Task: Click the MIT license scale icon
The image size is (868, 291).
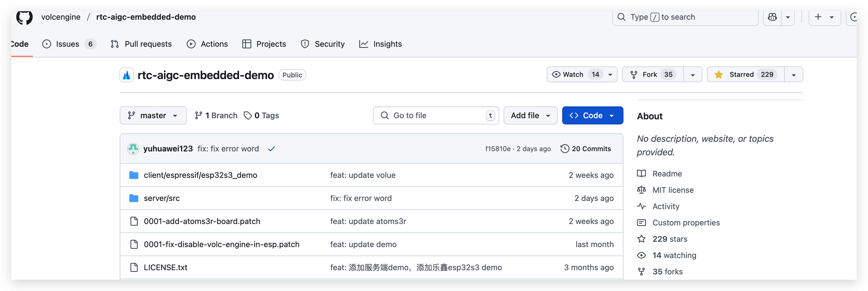Action: [x=641, y=190]
